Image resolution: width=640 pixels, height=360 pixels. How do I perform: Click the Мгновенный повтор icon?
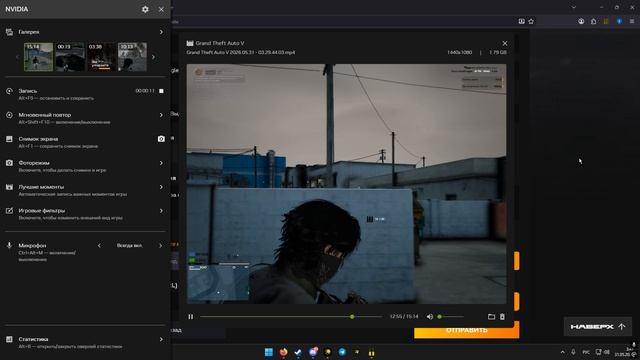click(9, 115)
